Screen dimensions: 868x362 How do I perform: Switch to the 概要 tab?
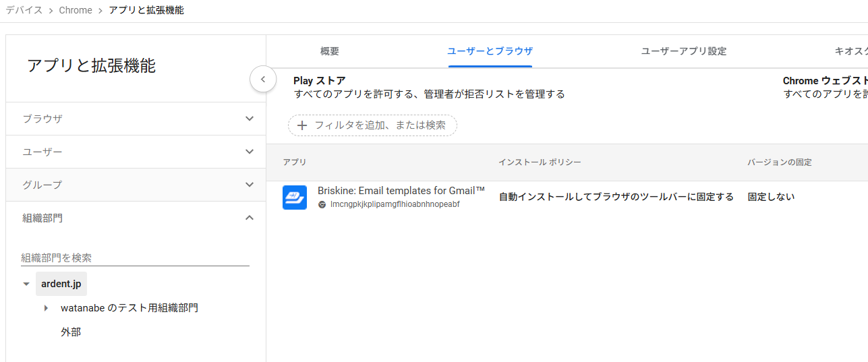click(330, 51)
